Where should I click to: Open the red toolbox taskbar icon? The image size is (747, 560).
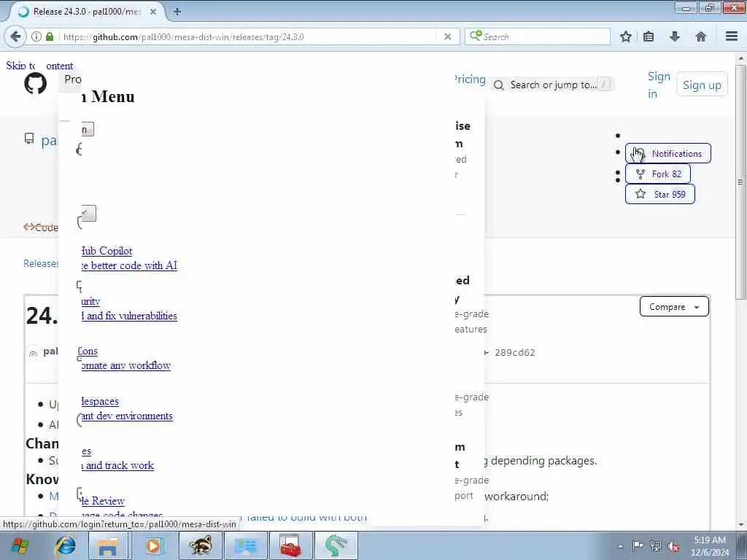click(290, 545)
